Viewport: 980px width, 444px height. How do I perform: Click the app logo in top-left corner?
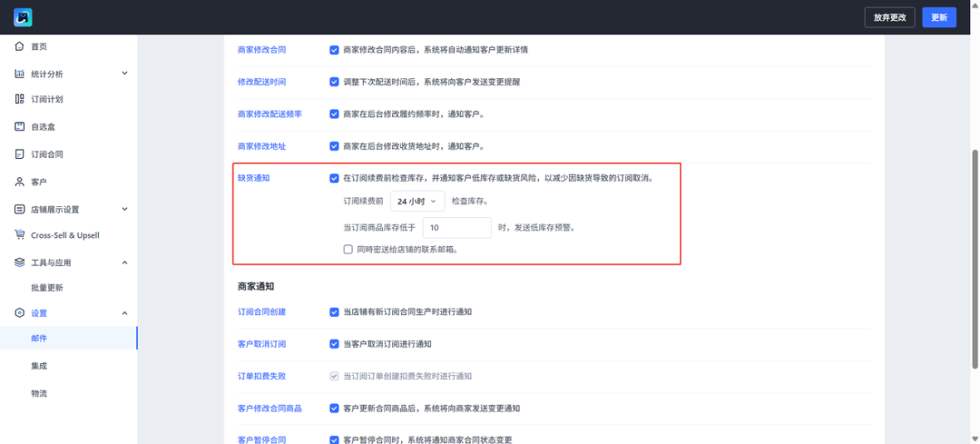(x=24, y=17)
